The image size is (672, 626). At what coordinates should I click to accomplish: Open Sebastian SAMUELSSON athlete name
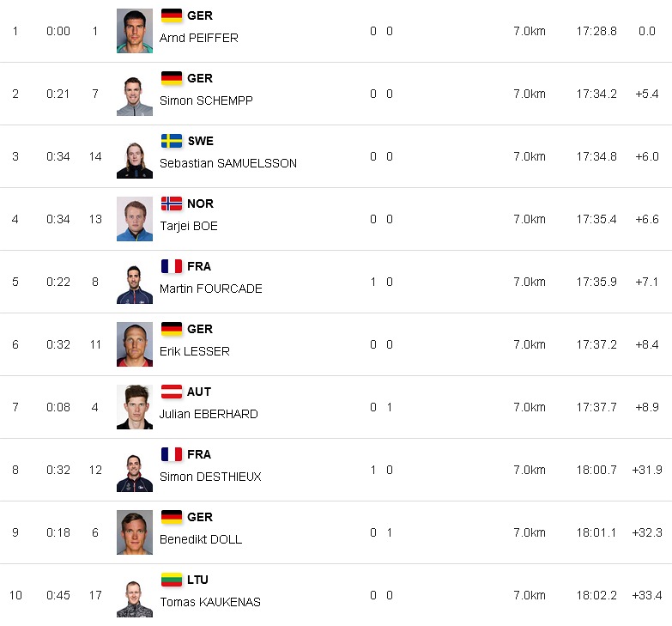(x=228, y=163)
